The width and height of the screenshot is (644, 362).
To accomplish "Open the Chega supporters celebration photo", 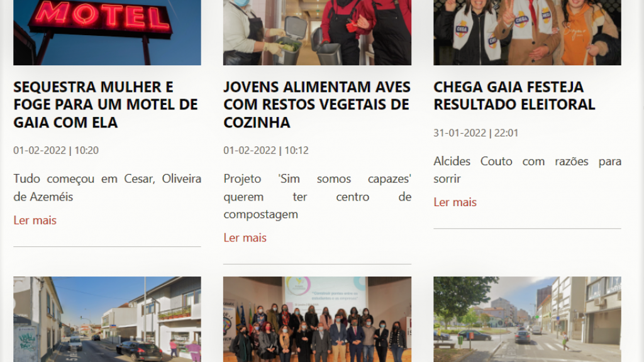I will coord(528,33).
